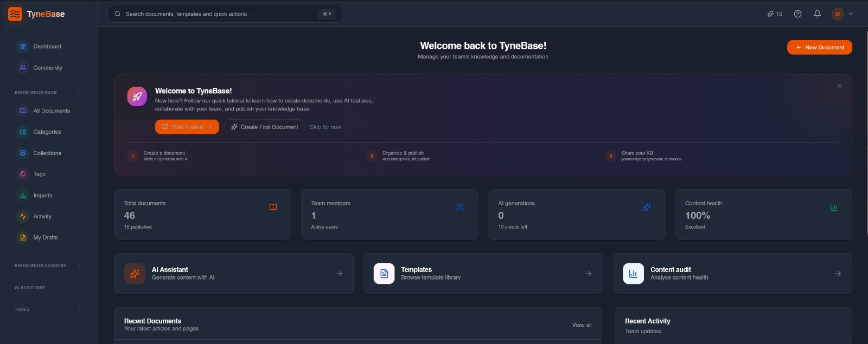This screenshot has height=344, width=868.
Task: Click the Imports download icon
Action: (x=23, y=196)
